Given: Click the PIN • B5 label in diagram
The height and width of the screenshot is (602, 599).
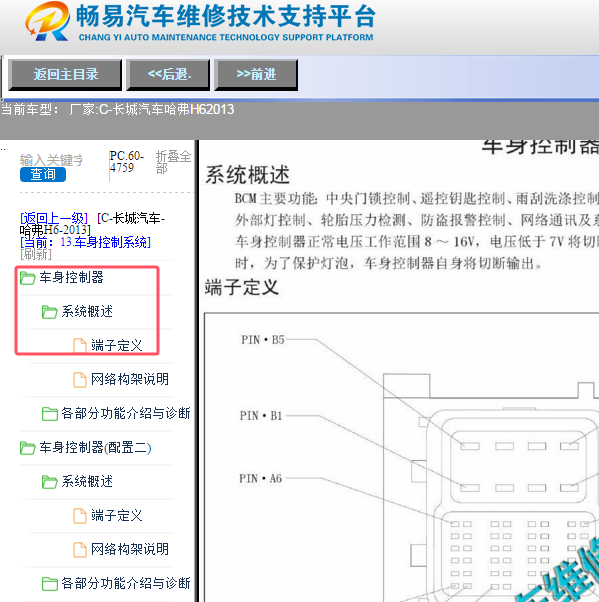Looking at the screenshot, I should [263, 340].
